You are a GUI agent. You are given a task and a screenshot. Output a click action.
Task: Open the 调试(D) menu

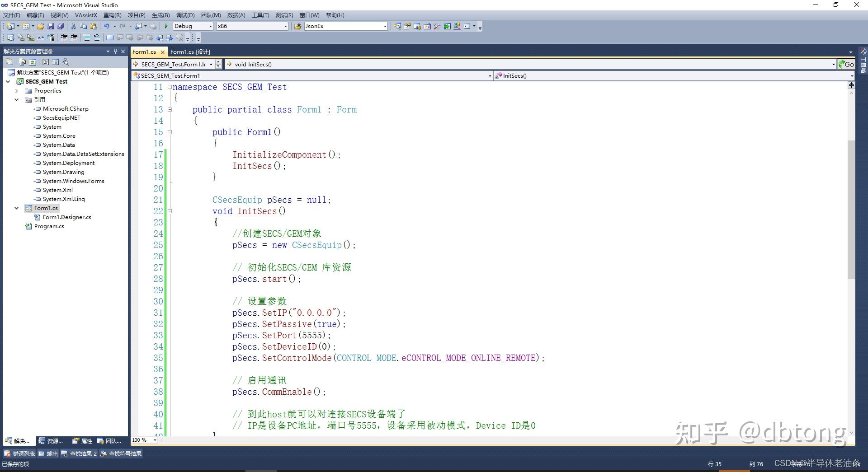185,15
